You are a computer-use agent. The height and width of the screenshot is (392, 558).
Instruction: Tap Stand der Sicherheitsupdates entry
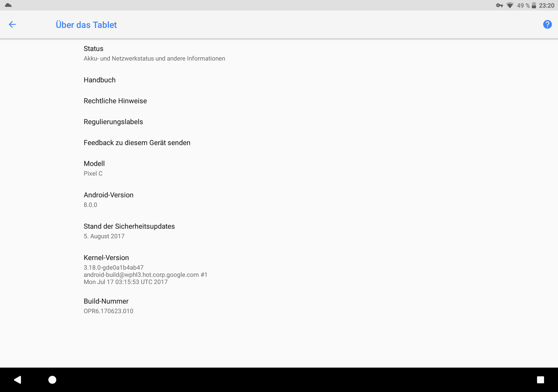click(x=279, y=231)
